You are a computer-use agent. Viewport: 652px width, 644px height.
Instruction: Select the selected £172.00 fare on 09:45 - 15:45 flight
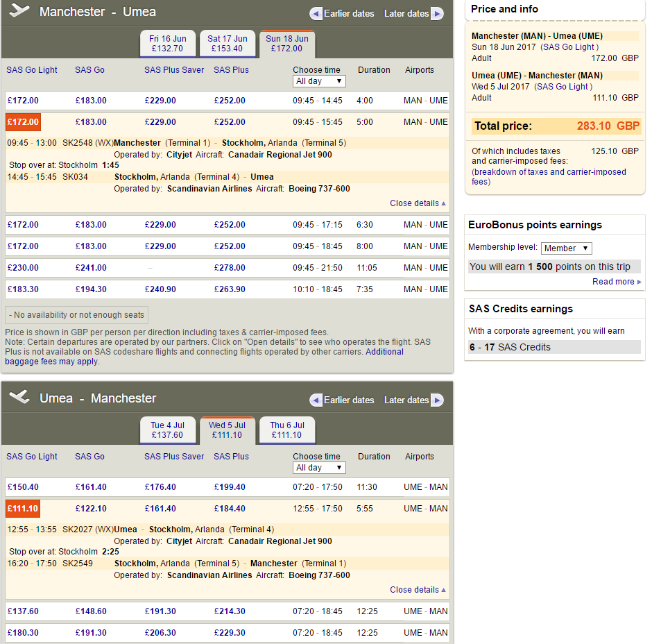coord(24,122)
